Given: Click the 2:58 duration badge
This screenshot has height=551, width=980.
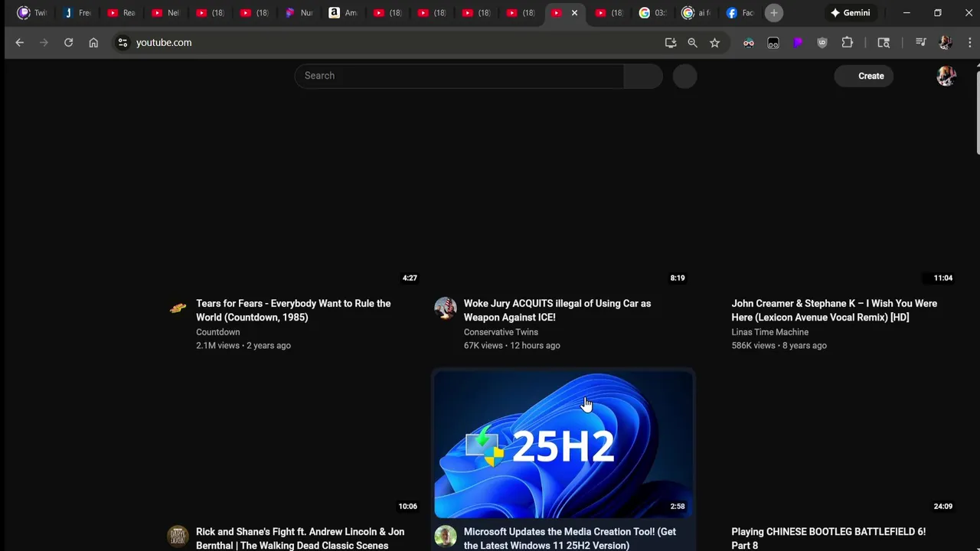Looking at the screenshot, I should 678,507.
